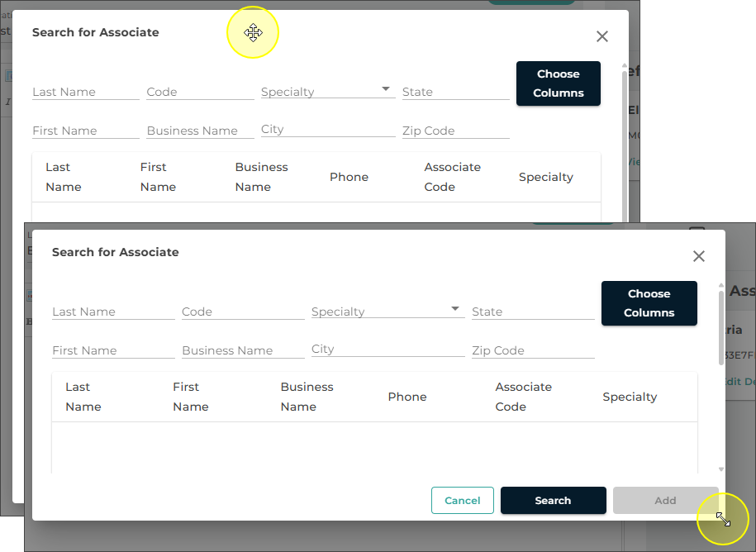The height and width of the screenshot is (552, 756).
Task: Click the lower dialog's vertical scrollbar thumb
Action: 721,328
